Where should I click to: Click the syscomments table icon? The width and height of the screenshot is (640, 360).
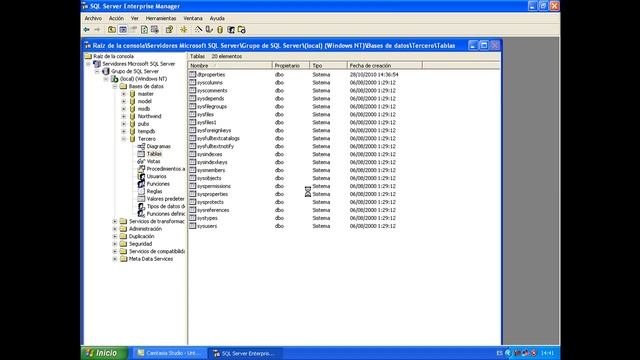pos(193,90)
